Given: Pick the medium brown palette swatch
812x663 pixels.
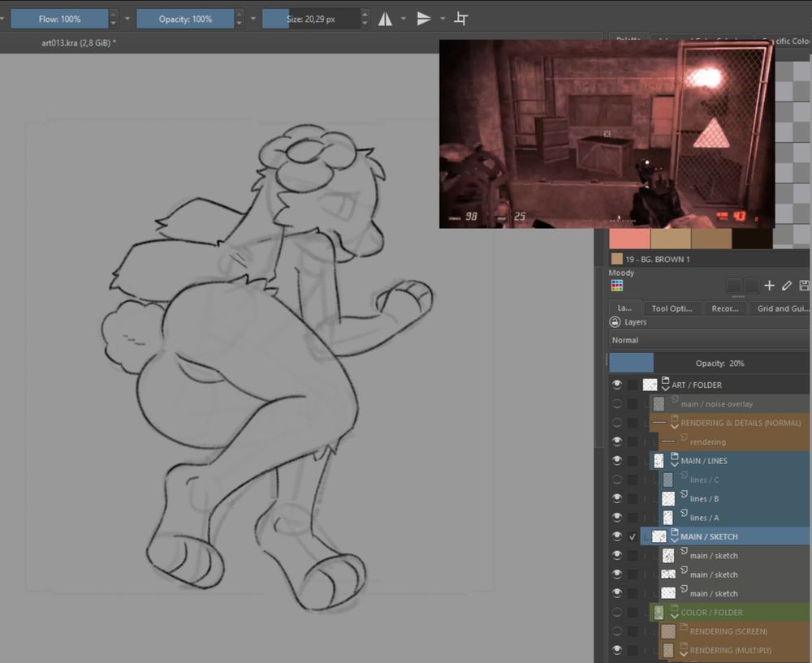Looking at the screenshot, I should click(711, 239).
